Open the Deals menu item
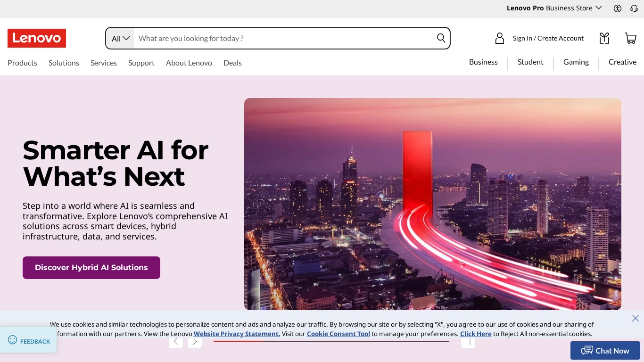This screenshot has height=362, width=644. (232, 63)
